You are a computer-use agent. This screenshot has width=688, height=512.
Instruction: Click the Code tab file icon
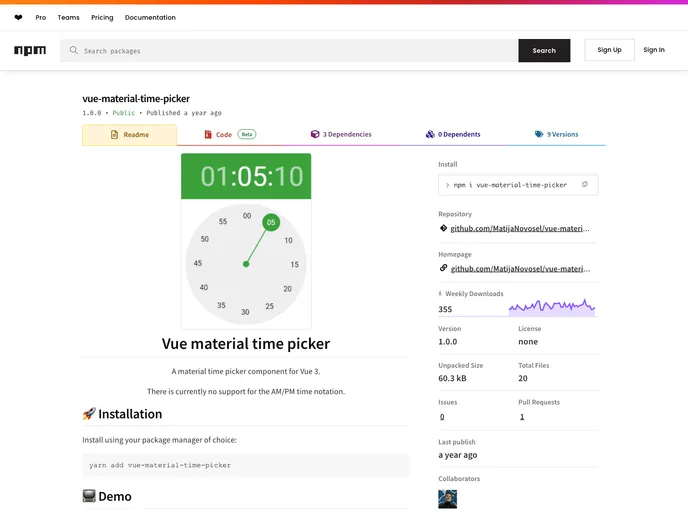click(208, 134)
